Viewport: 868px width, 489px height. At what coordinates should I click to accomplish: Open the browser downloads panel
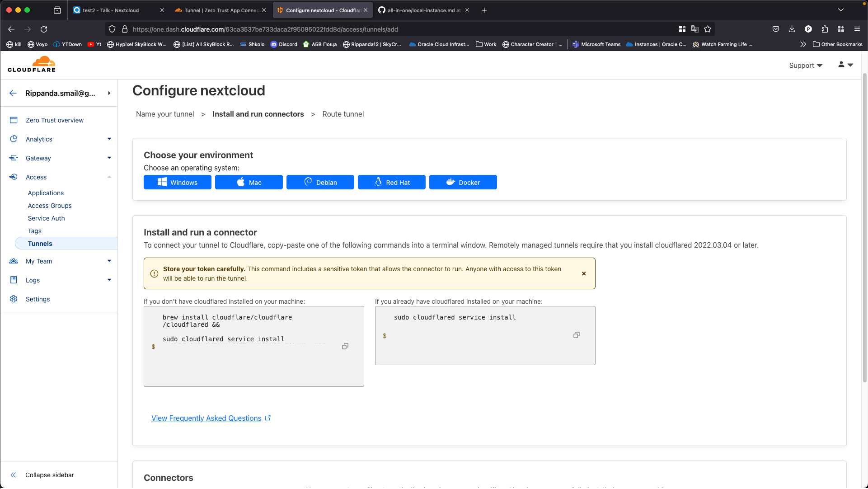coord(792,29)
